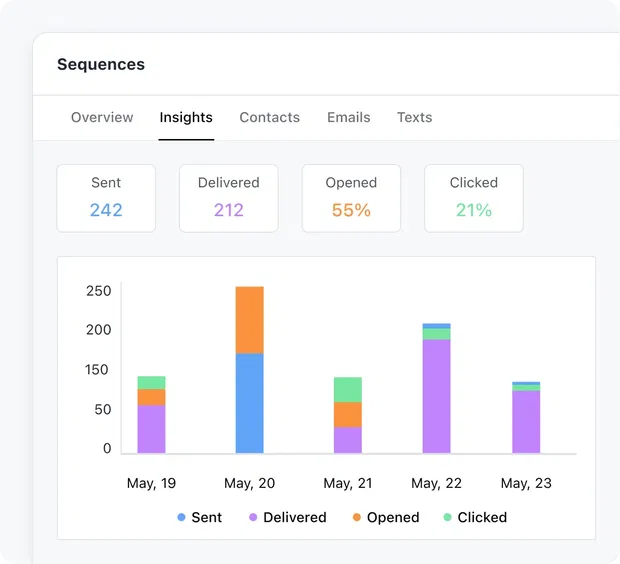Open the Overview tab
The width and height of the screenshot is (620, 564).
tap(102, 117)
